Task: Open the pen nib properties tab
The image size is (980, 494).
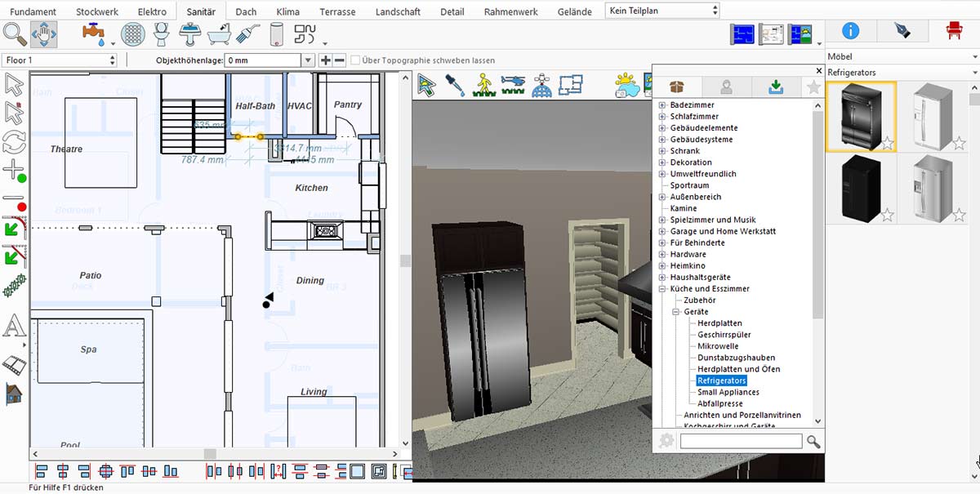Action: (902, 31)
